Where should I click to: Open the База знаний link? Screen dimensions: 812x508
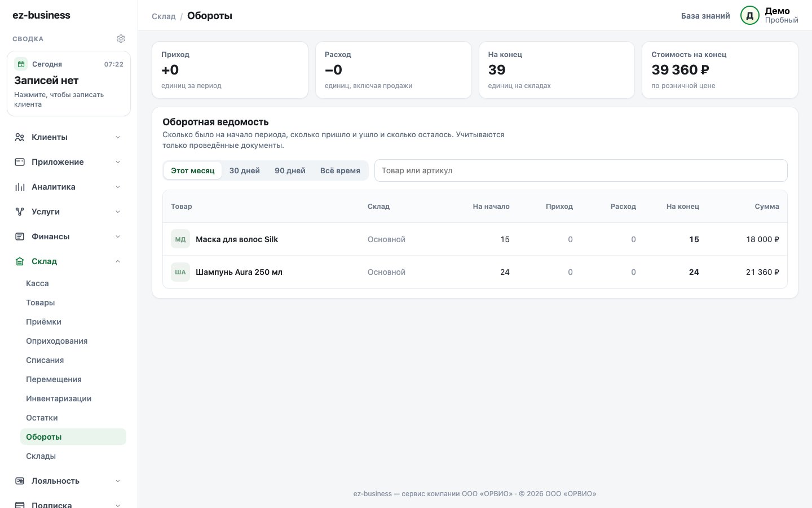click(x=705, y=16)
